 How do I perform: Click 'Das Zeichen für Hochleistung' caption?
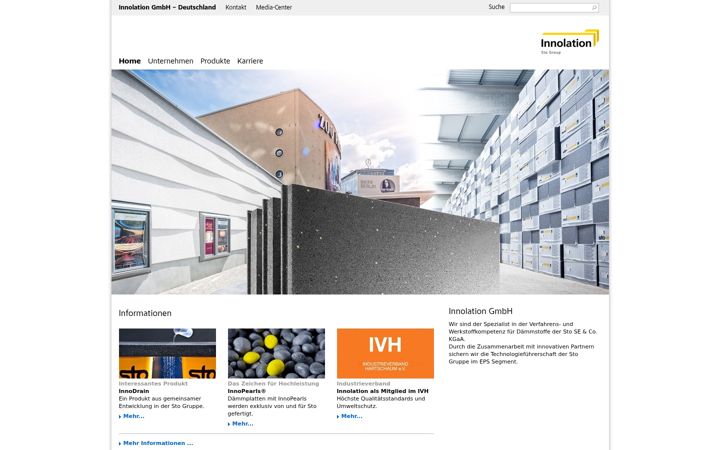[273, 383]
